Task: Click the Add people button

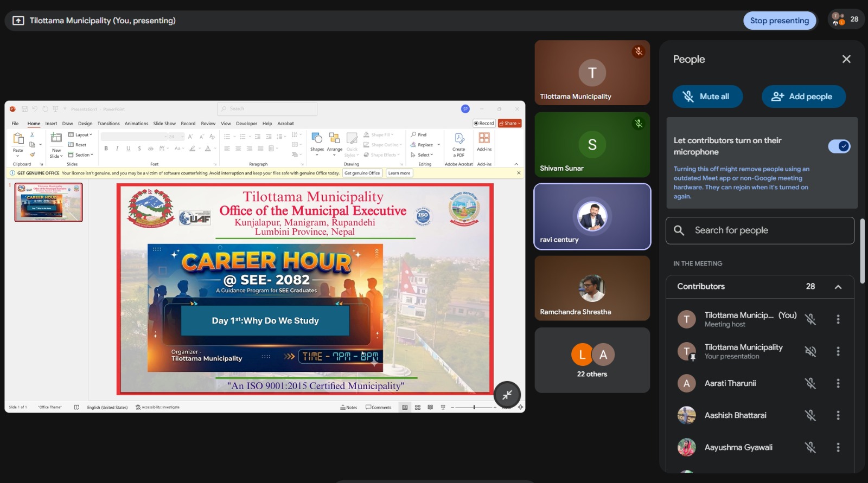Action: pyautogui.click(x=803, y=96)
